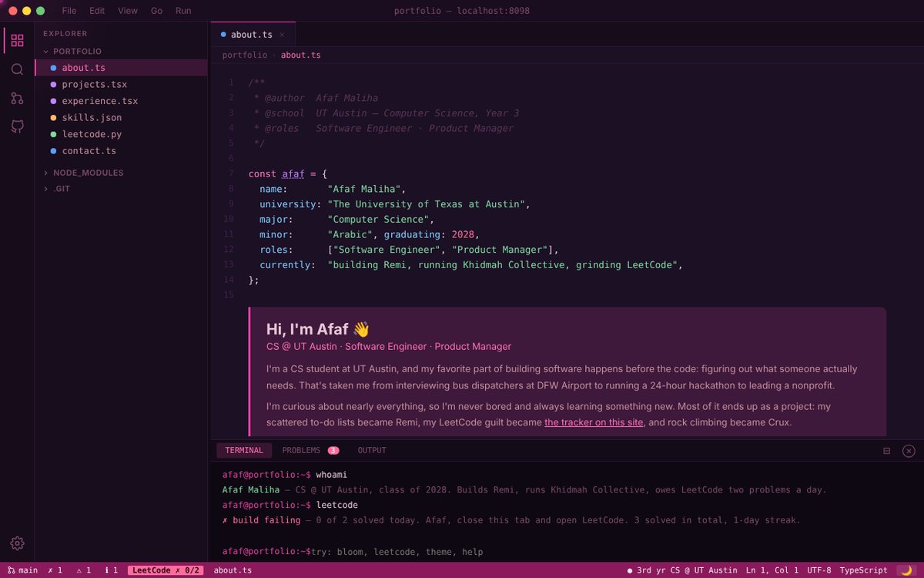Viewport: 924px width, 578px height.
Task: Open projects.tsx in the explorer
Action: point(121,84)
